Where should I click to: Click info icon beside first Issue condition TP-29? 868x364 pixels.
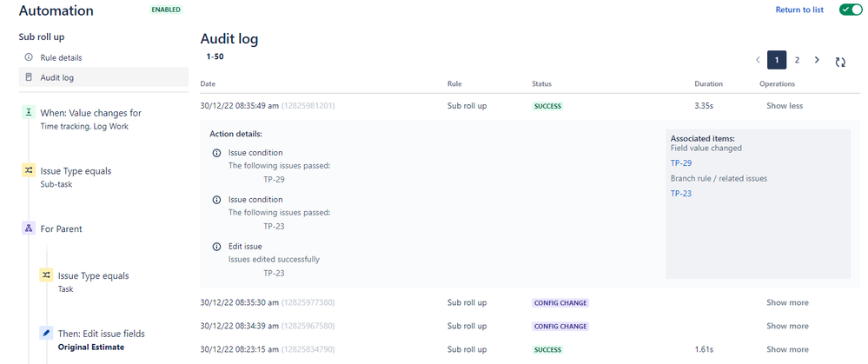point(216,153)
